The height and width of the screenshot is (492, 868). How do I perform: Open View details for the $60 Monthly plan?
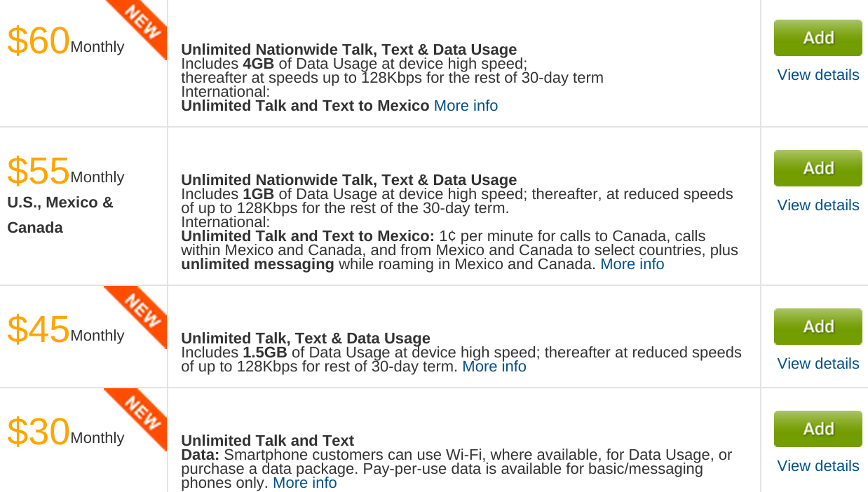click(x=818, y=75)
